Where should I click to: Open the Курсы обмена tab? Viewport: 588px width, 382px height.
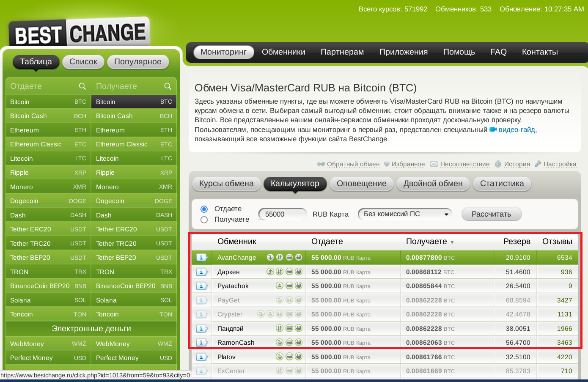click(x=226, y=184)
